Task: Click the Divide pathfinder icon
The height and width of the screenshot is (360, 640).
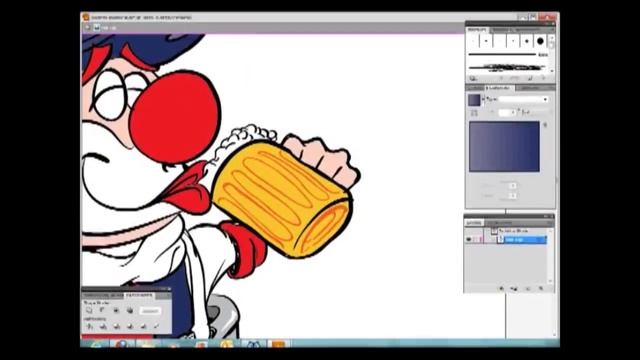Action: (89, 326)
